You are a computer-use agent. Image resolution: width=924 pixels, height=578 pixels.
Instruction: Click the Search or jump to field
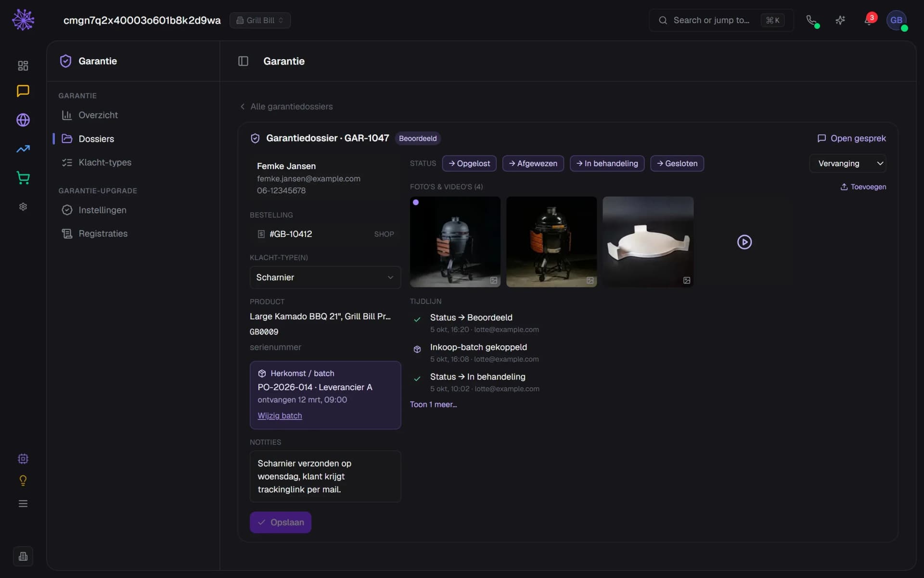tap(721, 20)
